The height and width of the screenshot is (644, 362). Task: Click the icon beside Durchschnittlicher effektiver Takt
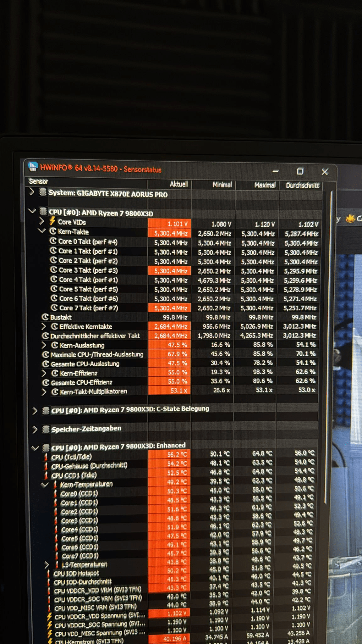(x=46, y=336)
